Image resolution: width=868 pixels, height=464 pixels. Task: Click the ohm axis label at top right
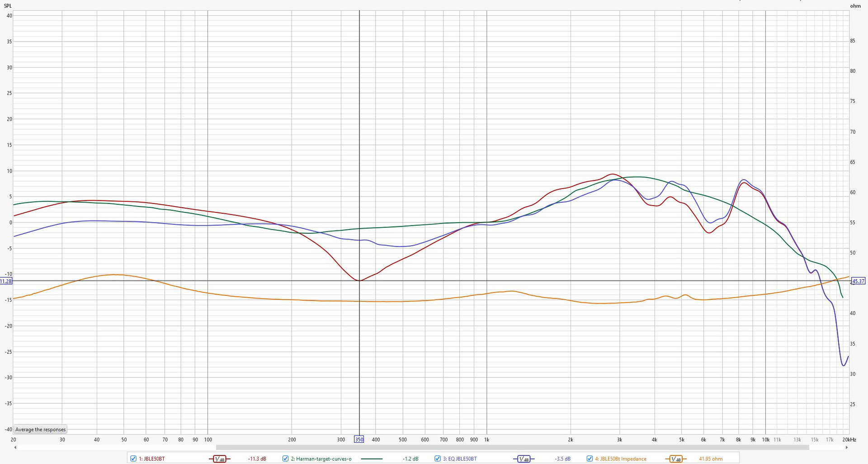856,6
